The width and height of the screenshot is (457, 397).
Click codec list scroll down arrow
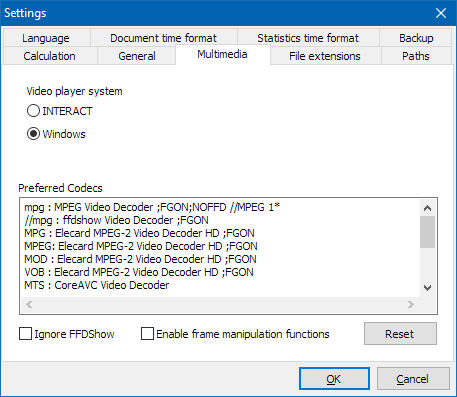click(x=427, y=287)
